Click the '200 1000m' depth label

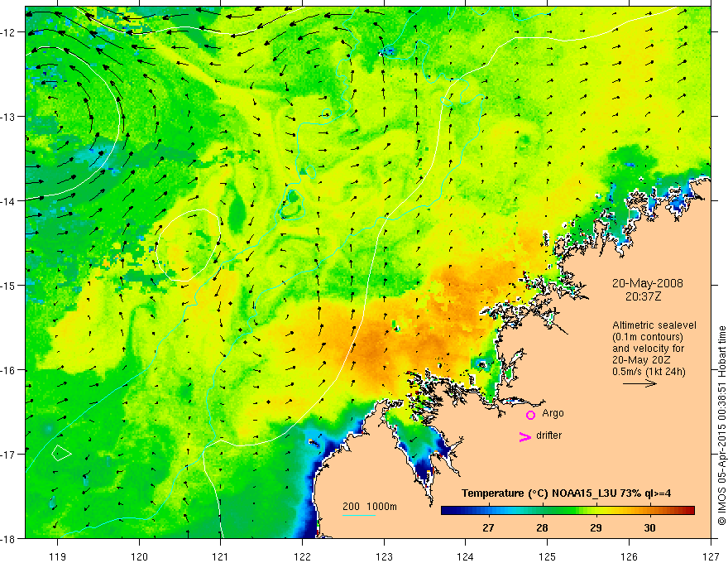(x=370, y=507)
